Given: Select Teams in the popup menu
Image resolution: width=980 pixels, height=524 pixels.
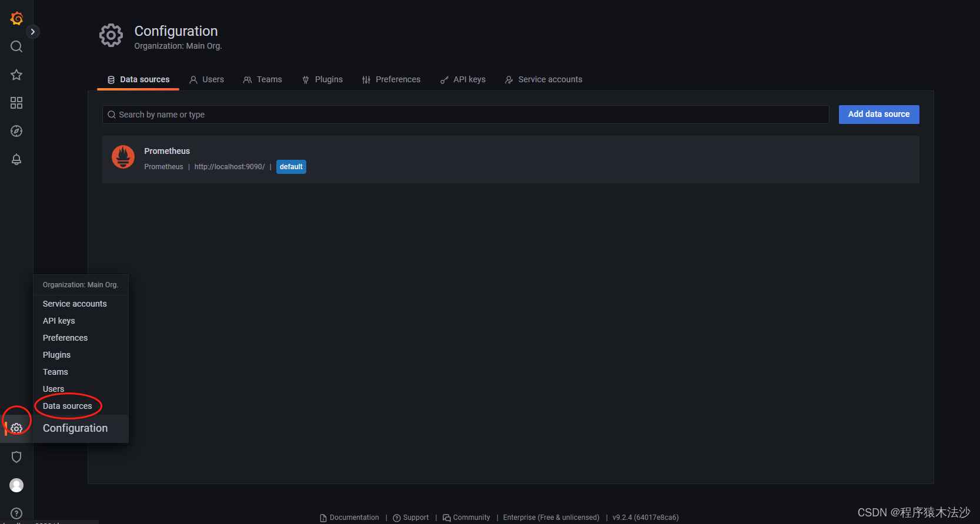Looking at the screenshot, I should click(x=55, y=372).
